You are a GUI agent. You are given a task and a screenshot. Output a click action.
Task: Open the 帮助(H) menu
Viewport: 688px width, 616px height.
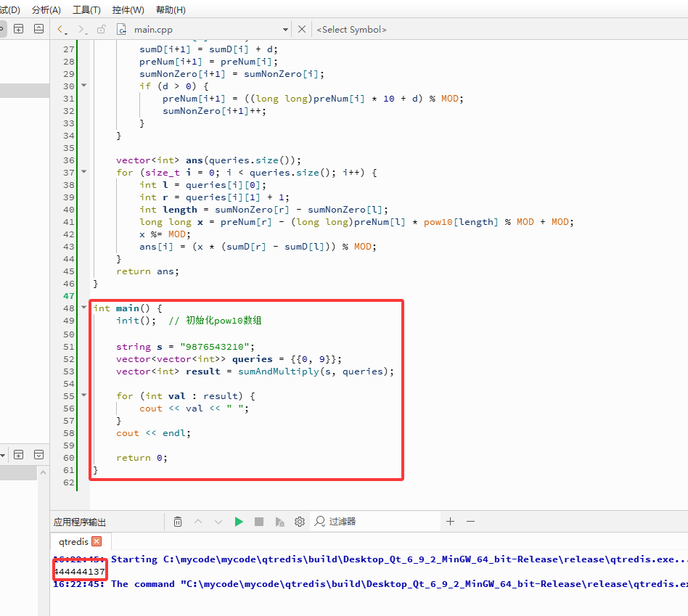[x=171, y=9]
